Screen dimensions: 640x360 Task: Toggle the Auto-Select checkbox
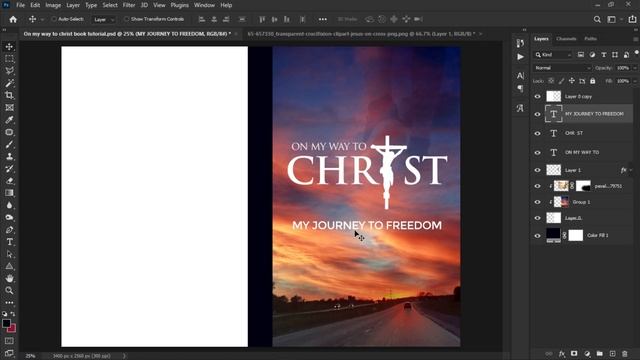[53, 19]
